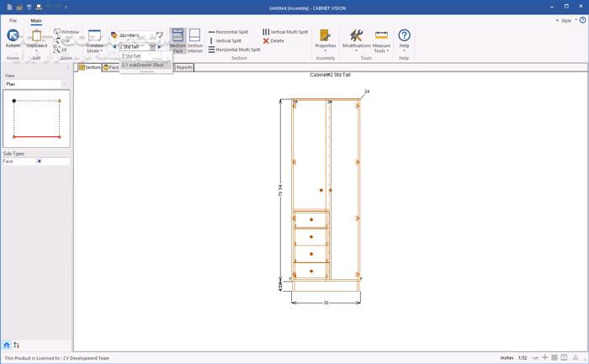
Task: Click the 79 3/4 height dimension
Action: pyautogui.click(x=280, y=191)
